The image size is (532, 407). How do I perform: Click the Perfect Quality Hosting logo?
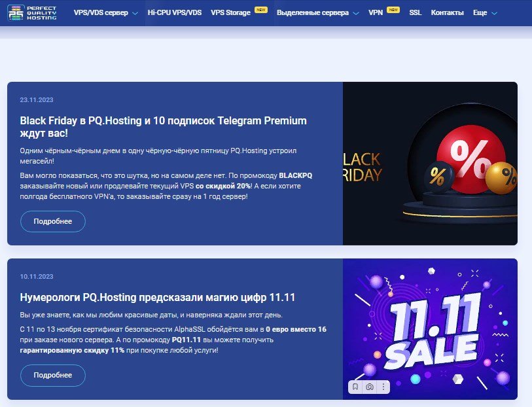coord(32,13)
